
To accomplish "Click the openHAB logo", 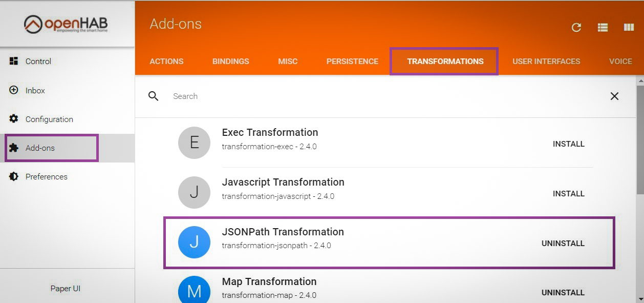I will point(66,24).
